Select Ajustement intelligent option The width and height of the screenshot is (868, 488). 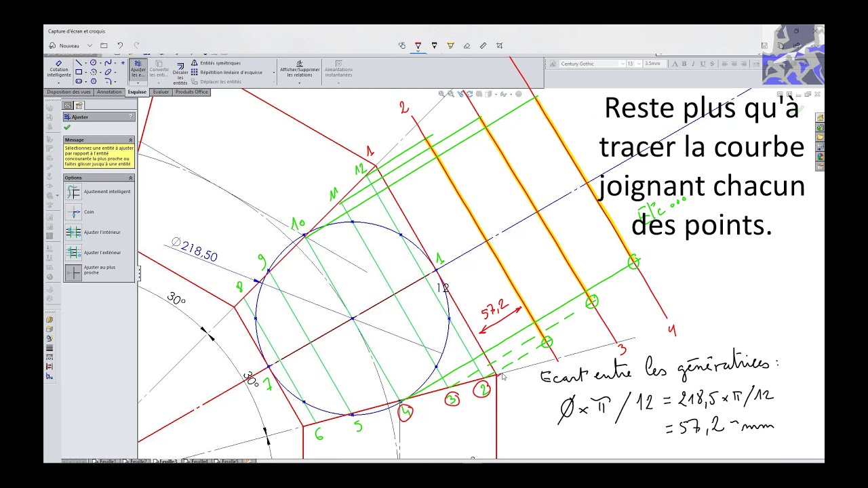[x=98, y=192]
